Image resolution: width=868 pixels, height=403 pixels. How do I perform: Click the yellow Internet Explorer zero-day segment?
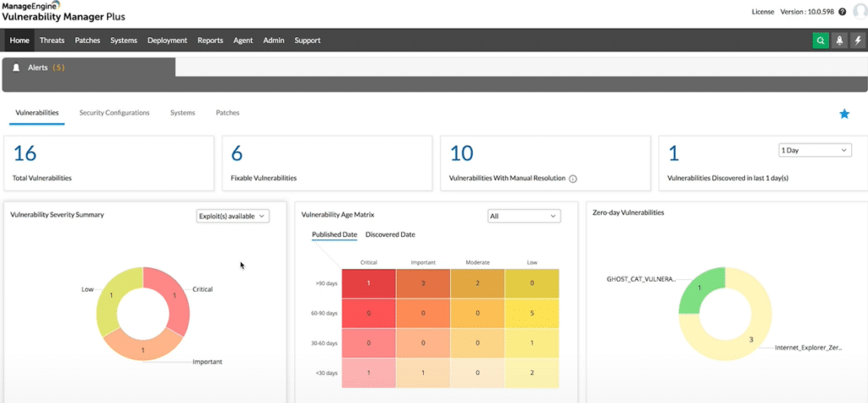tap(751, 339)
